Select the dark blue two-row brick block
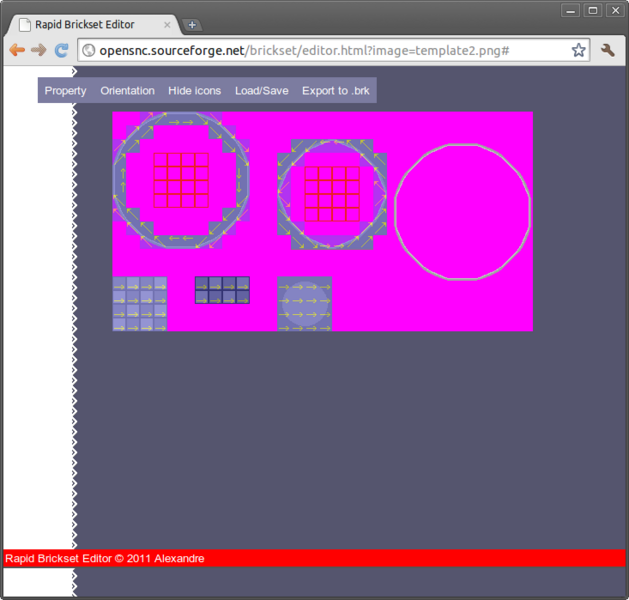 click(222, 290)
